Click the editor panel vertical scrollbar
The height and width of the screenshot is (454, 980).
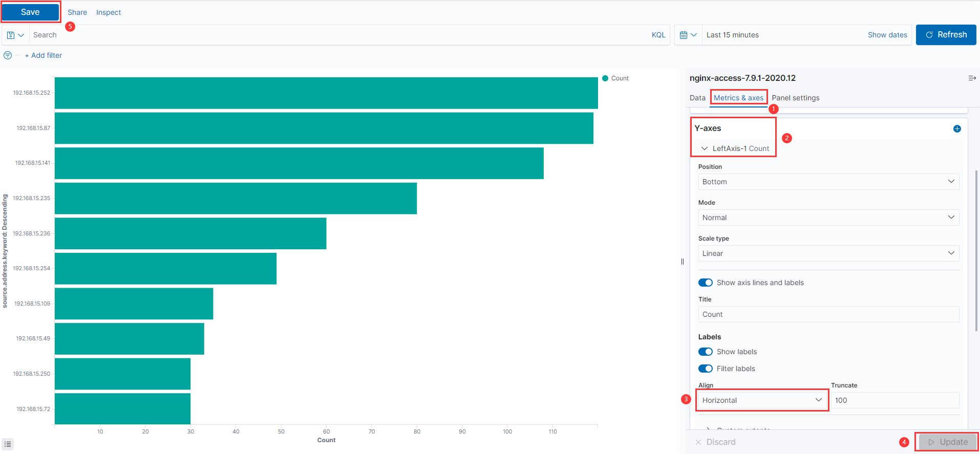pos(976,251)
